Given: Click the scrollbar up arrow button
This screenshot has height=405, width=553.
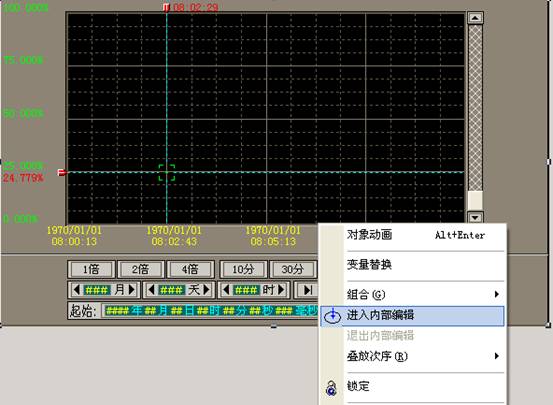Looking at the screenshot, I should click(475, 18).
